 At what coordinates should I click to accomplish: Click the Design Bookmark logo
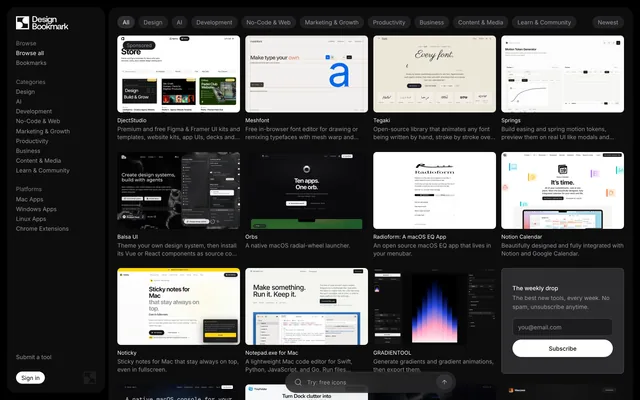click(42, 23)
